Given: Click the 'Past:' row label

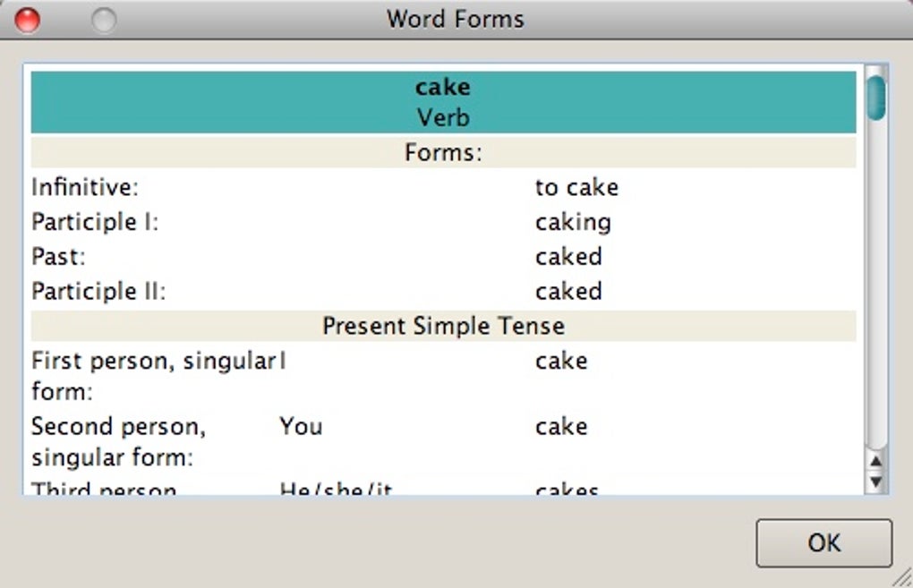Looking at the screenshot, I should coord(58,257).
